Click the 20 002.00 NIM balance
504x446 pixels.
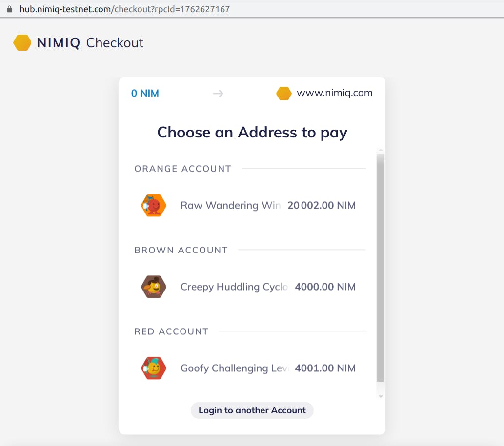tap(321, 205)
